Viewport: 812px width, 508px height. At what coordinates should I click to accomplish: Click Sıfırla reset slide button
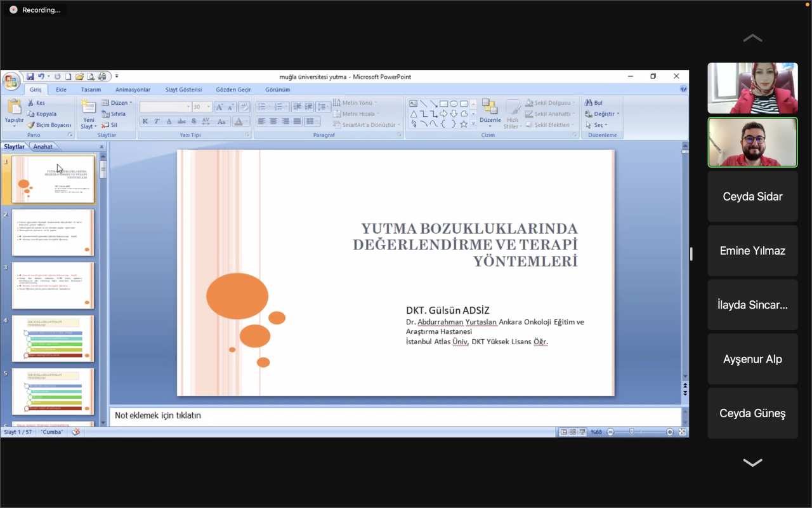tap(114, 114)
